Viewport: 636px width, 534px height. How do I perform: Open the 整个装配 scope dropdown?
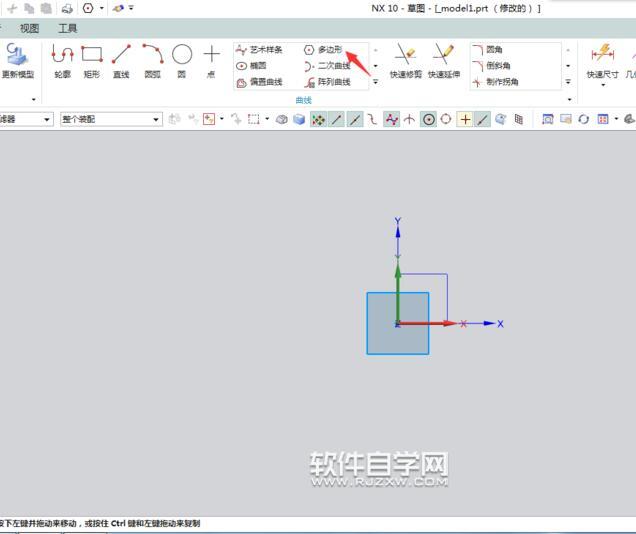[111, 119]
